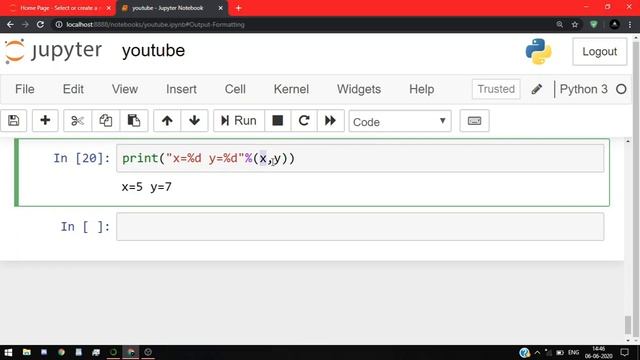Click the In [20] prompt
Viewport: 640px width, 360px height.
tap(82, 158)
